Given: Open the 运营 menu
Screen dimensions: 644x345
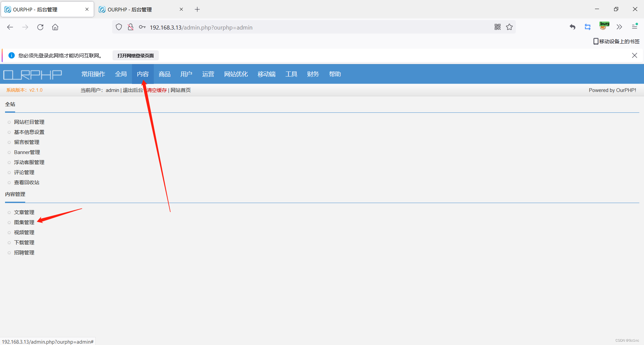Looking at the screenshot, I should click(x=208, y=74).
